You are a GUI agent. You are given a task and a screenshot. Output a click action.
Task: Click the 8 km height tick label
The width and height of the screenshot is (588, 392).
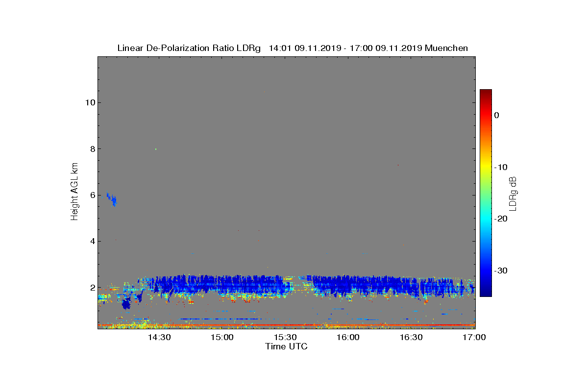point(92,149)
